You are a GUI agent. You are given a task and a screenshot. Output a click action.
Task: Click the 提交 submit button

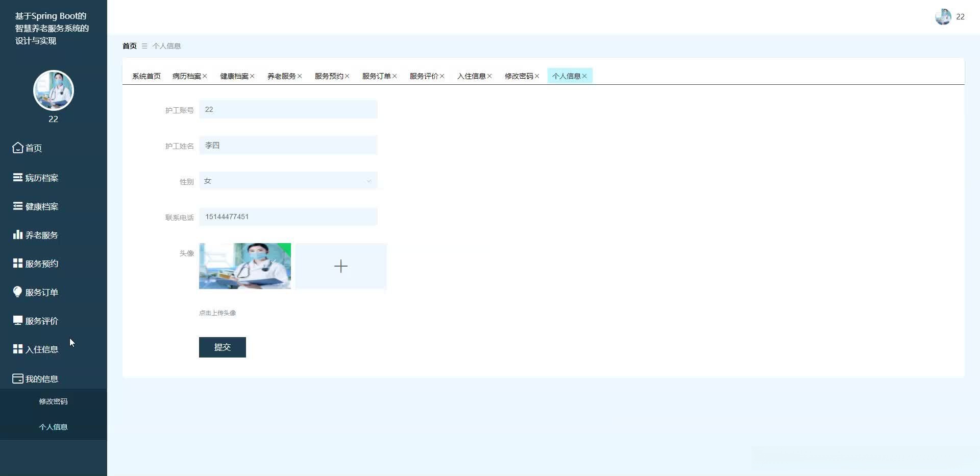(223, 347)
